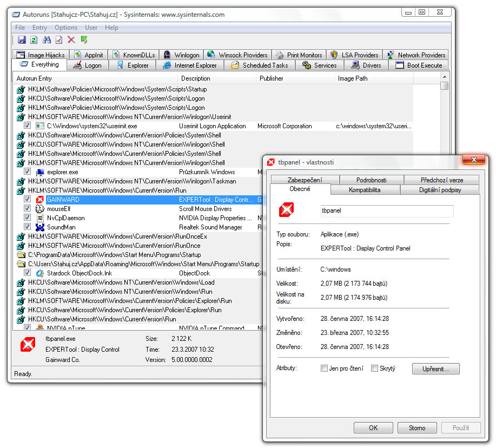496x448 pixels.
Task: Enable the 'Skrytý' attribute checkbox
Action: pos(374,368)
